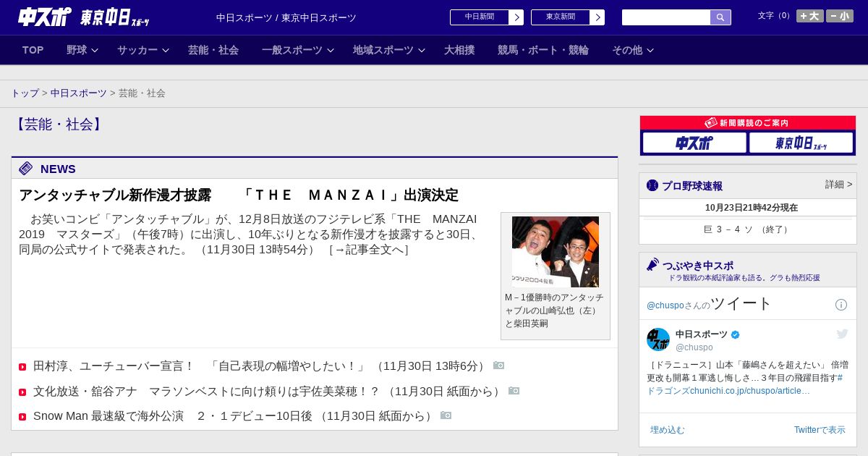This screenshot has width=868, height=456.
Task: Click verified badge next to 中日スポーツ
Action: coord(736,334)
